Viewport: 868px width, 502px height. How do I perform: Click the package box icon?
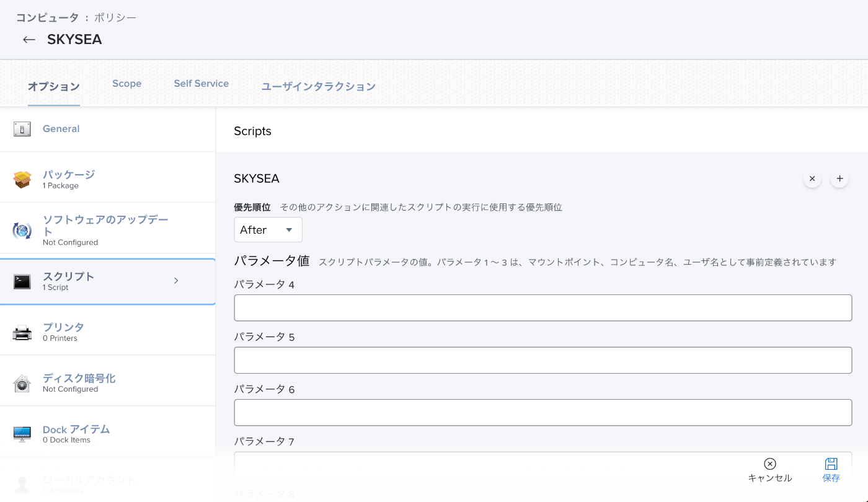point(22,180)
